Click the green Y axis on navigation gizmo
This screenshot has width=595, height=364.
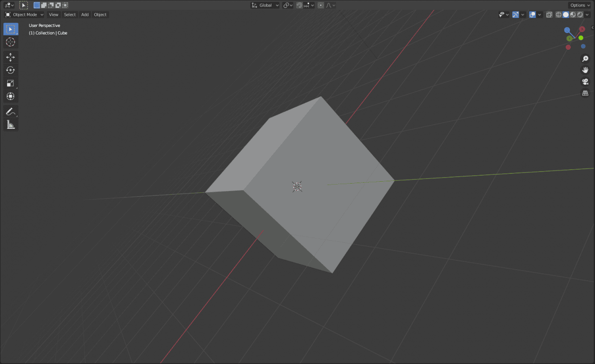click(x=569, y=39)
